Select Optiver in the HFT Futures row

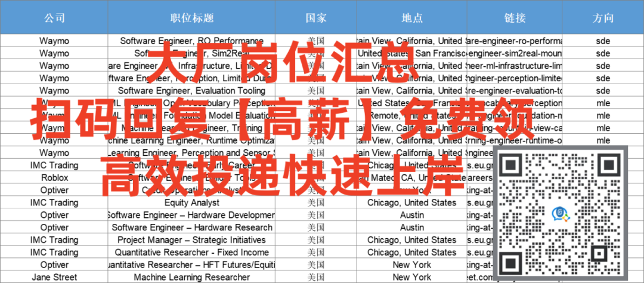tap(54, 264)
